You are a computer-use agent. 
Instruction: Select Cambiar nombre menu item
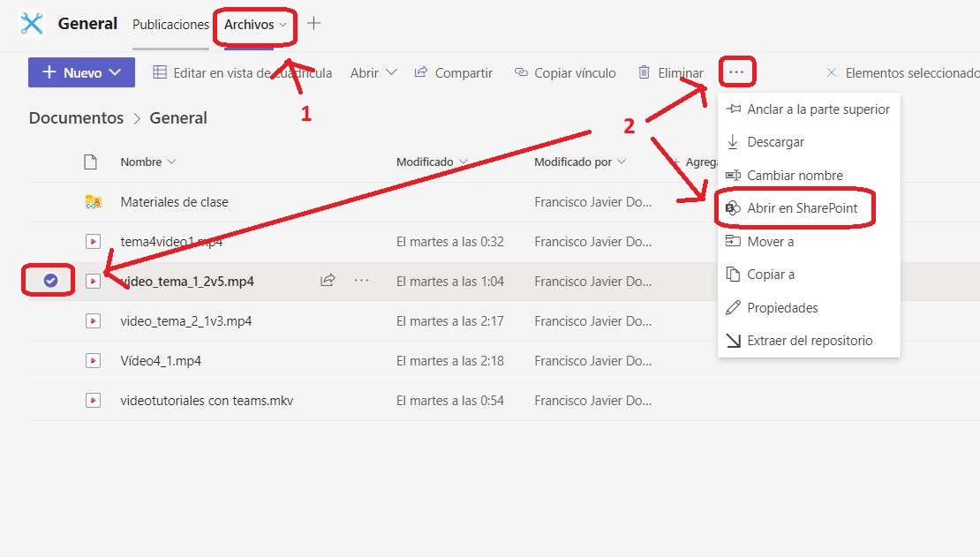coord(809,176)
